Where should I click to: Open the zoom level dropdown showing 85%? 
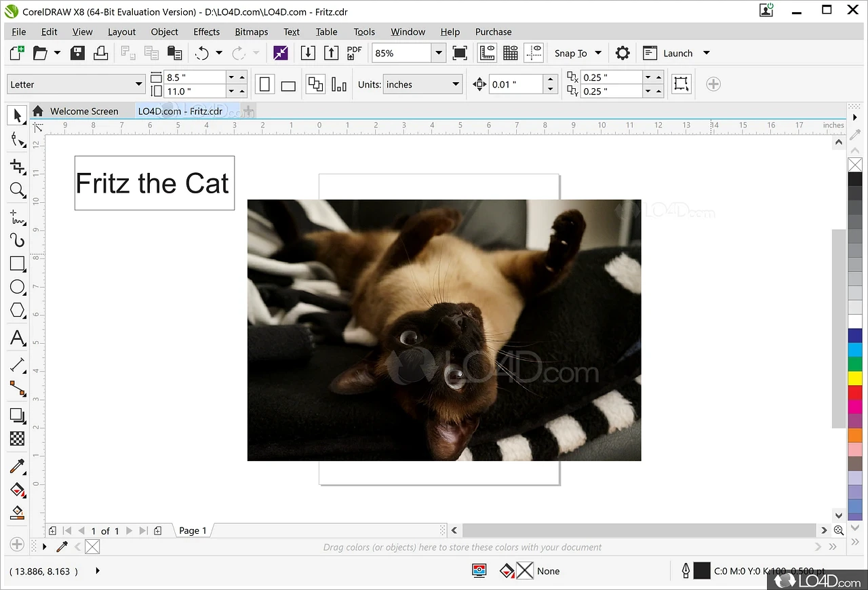[437, 52]
